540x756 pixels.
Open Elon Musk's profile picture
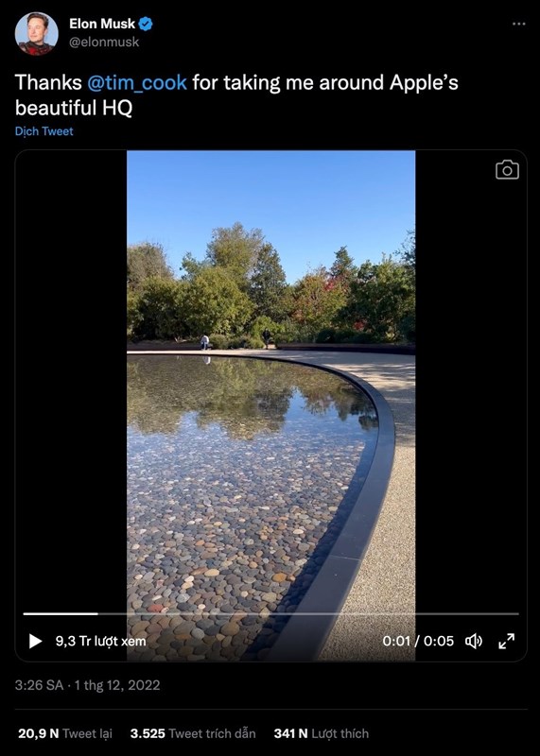pyautogui.click(x=37, y=34)
